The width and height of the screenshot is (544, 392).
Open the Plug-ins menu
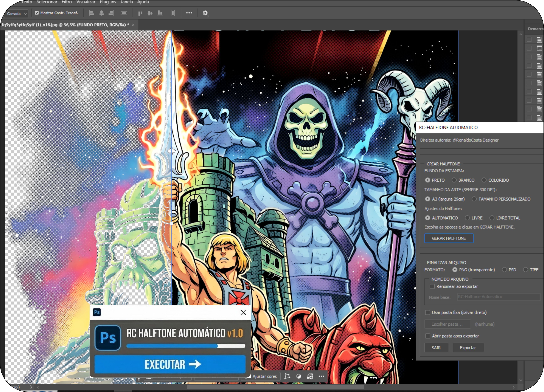108,2
